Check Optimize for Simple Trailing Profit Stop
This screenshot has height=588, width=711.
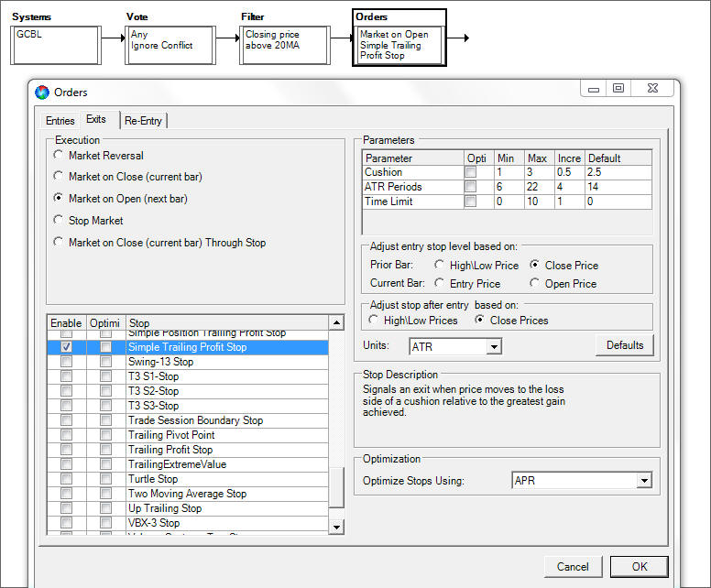(x=105, y=347)
